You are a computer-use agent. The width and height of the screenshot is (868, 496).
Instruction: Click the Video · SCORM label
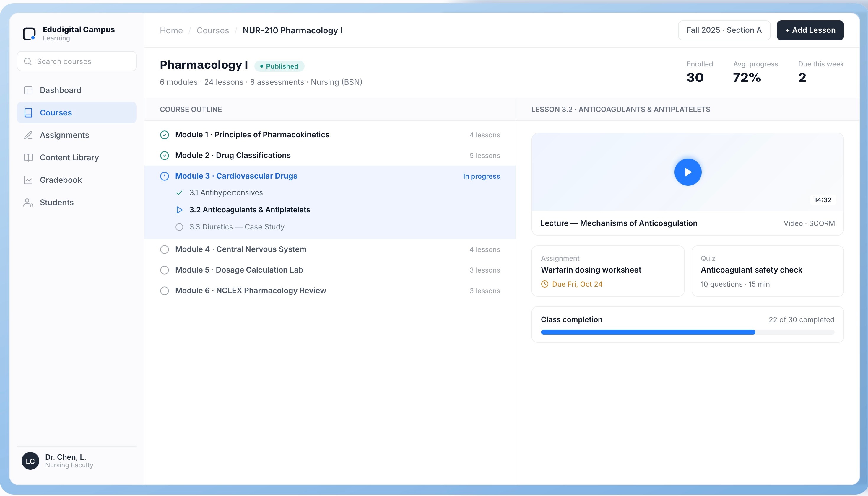(809, 224)
